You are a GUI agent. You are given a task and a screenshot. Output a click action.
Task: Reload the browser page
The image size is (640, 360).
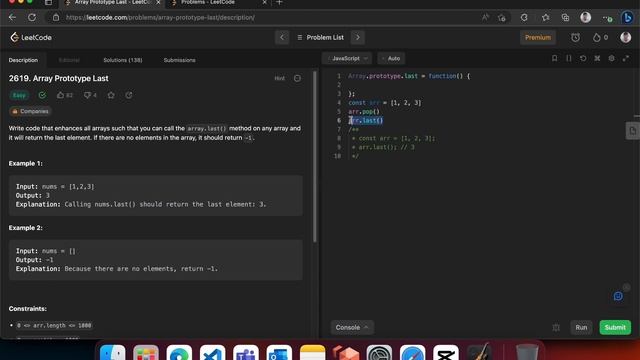click(32, 18)
